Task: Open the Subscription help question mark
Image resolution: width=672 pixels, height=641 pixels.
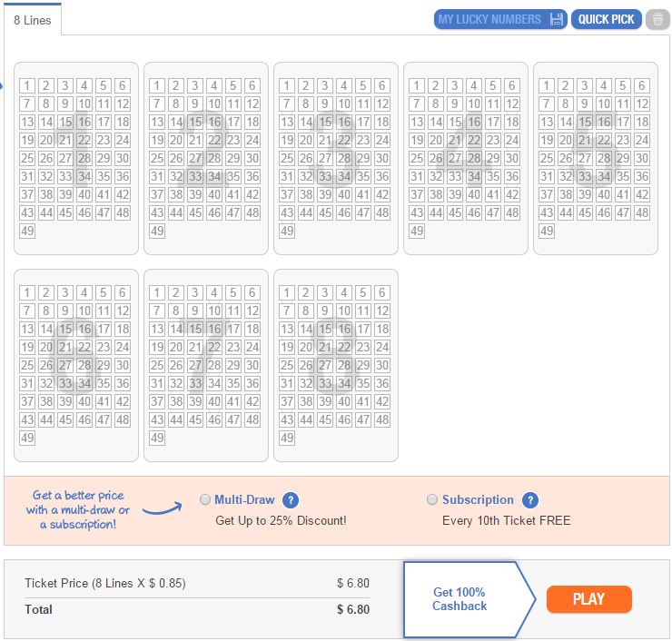Action: [530, 500]
